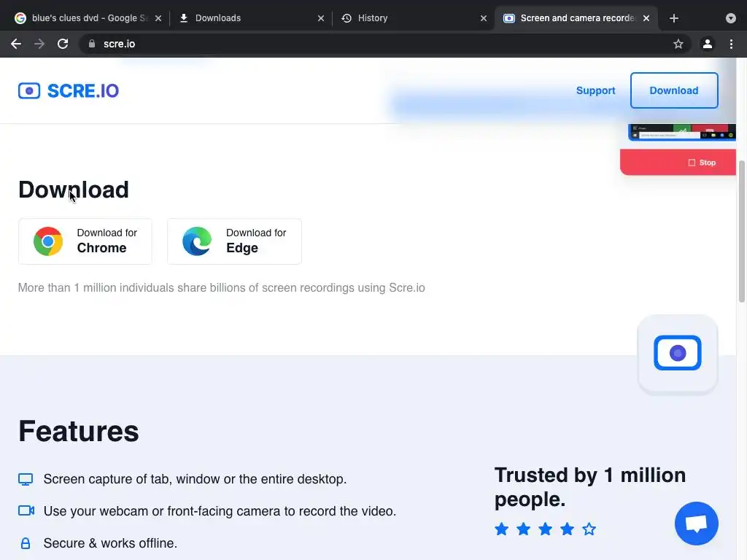Click 'More than 1 million individuals' sentence
Viewport: 747px width, 560px height.
click(x=222, y=287)
